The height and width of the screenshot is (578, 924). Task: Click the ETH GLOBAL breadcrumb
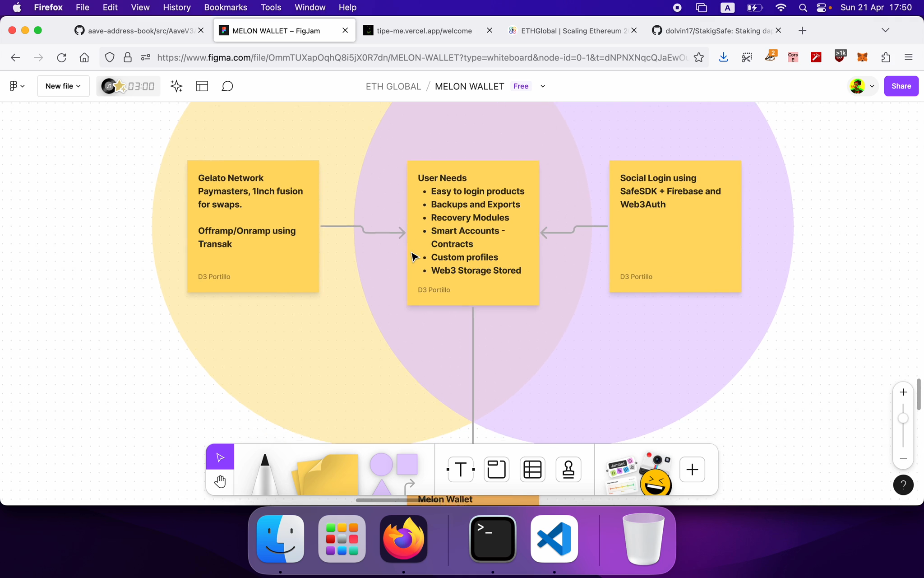(x=393, y=86)
